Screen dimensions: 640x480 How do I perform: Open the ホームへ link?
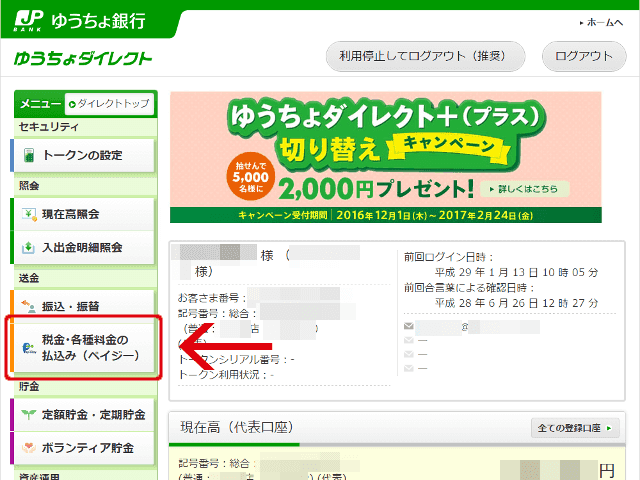tap(602, 23)
